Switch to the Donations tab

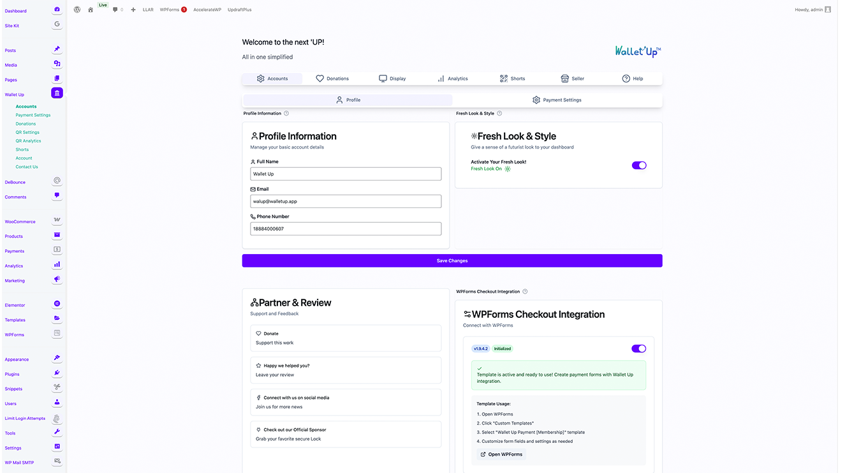(x=332, y=79)
